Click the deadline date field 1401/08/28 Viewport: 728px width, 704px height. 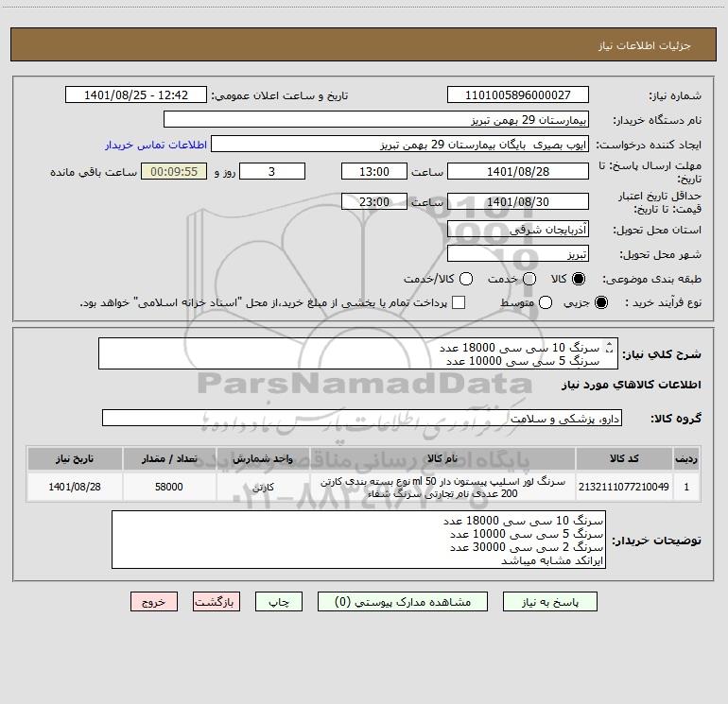click(518, 171)
